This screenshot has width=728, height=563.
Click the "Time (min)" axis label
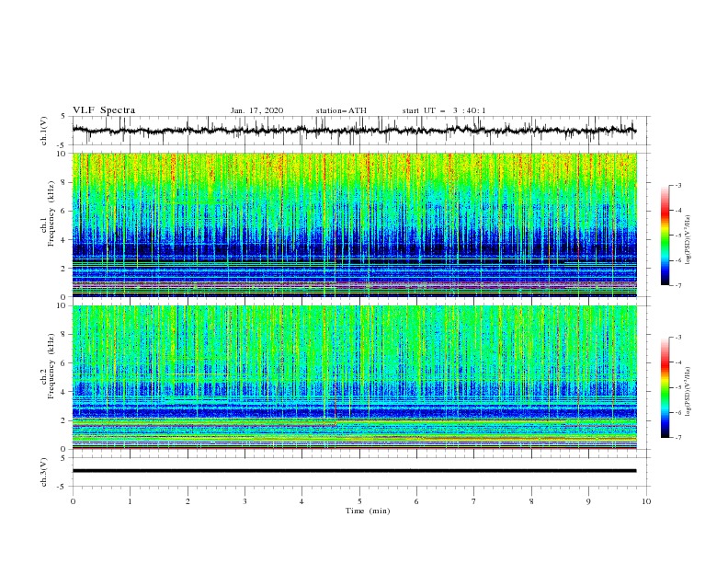click(368, 511)
